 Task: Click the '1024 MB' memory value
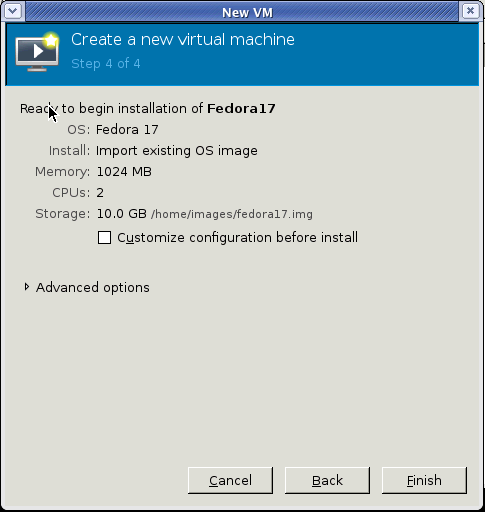[x=124, y=172]
